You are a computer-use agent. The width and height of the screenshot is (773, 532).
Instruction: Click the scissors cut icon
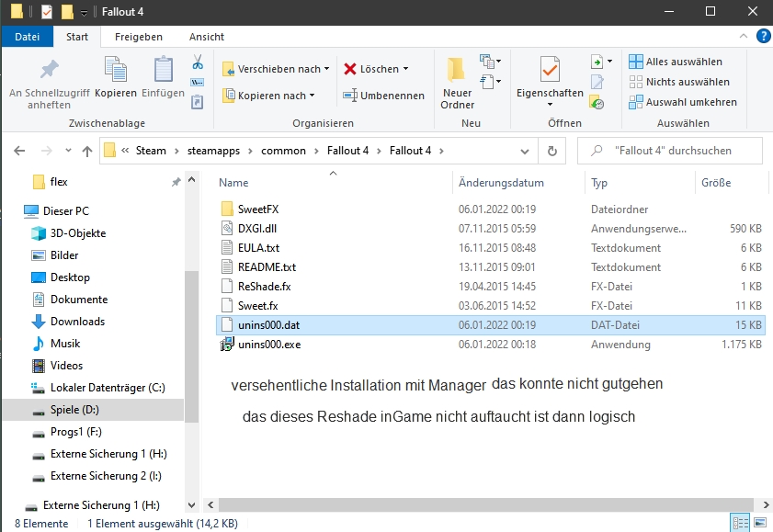pos(197,62)
